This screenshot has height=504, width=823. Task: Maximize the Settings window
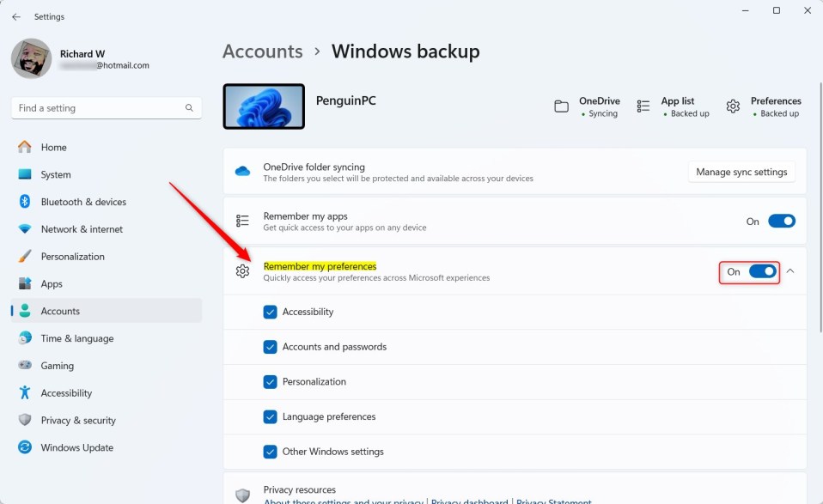777,10
